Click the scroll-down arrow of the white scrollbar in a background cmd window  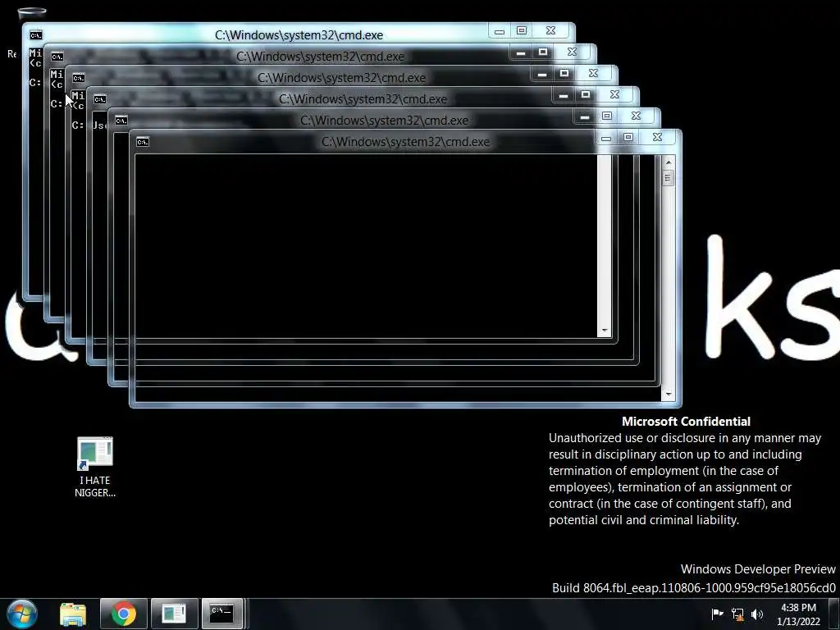coord(605,330)
